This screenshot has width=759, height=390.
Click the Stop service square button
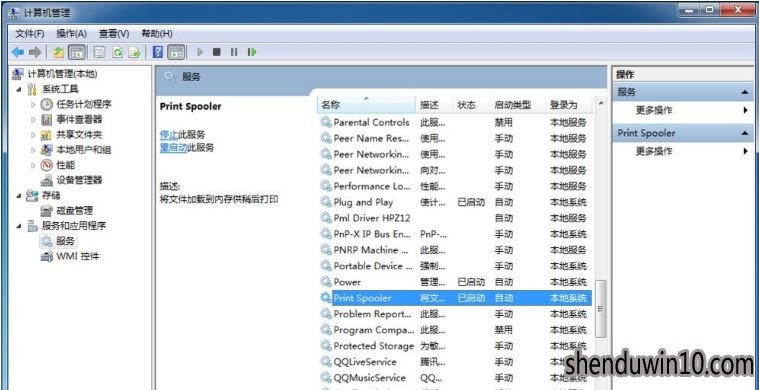pos(217,52)
